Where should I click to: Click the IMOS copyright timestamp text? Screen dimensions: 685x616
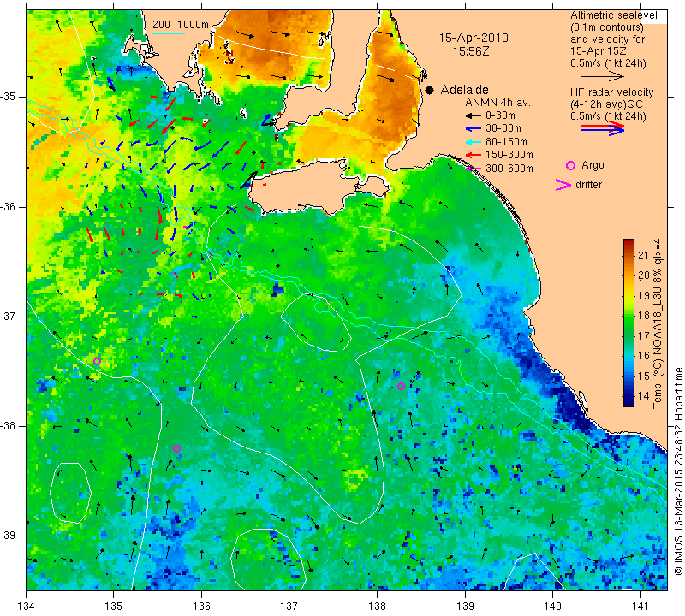coord(678,471)
